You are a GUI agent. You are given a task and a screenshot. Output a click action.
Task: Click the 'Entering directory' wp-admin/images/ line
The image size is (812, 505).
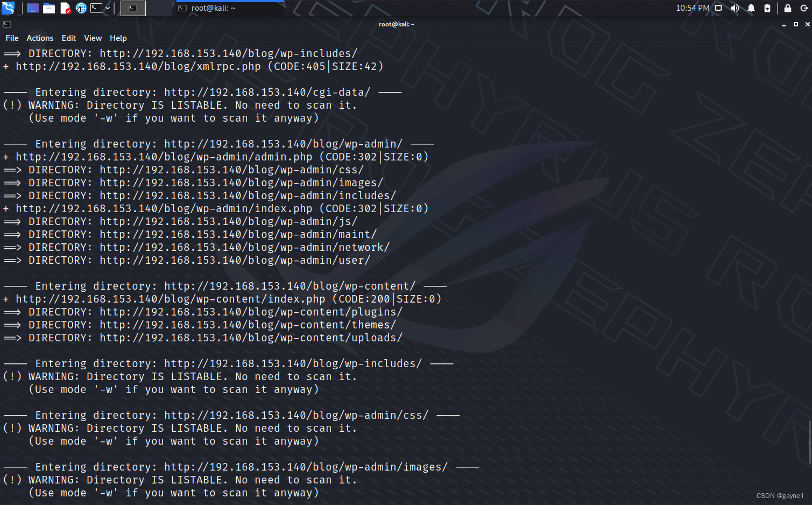pos(241,467)
